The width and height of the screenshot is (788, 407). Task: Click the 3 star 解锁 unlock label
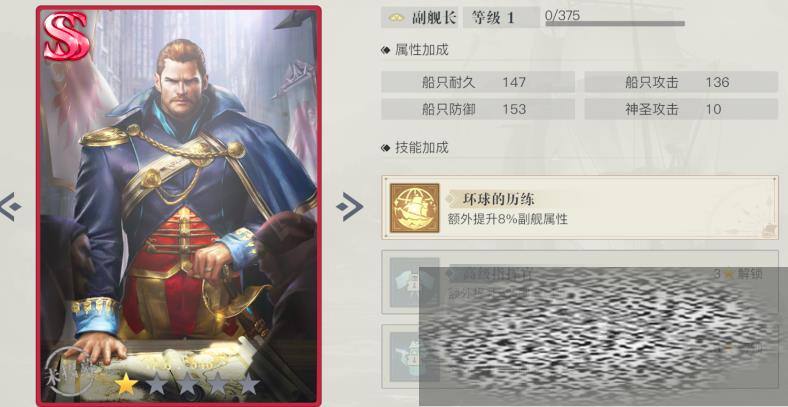(x=738, y=274)
